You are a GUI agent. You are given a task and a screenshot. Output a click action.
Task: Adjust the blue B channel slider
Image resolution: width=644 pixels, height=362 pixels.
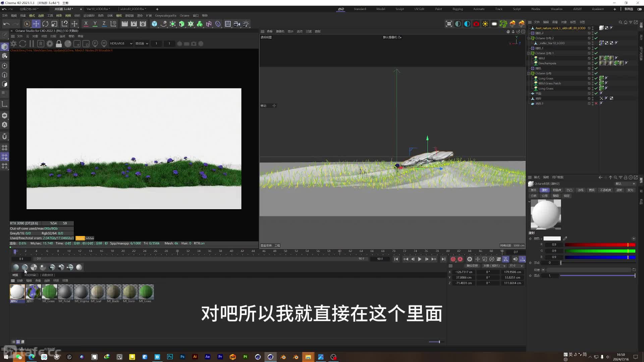(x=600, y=257)
